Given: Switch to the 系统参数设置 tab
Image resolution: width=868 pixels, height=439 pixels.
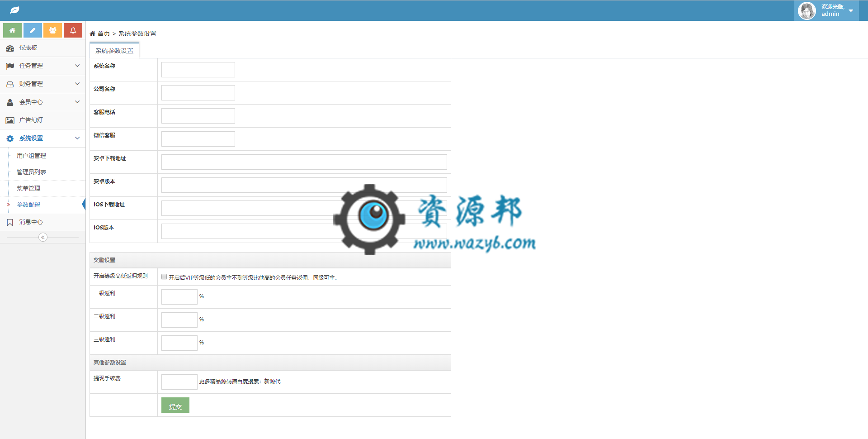Looking at the screenshot, I should (114, 51).
